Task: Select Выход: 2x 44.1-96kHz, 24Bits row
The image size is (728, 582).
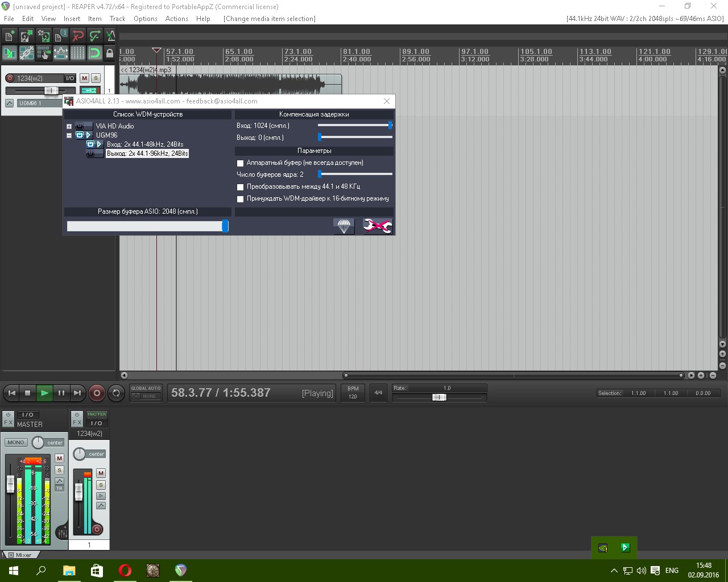Action: pyautogui.click(x=147, y=153)
